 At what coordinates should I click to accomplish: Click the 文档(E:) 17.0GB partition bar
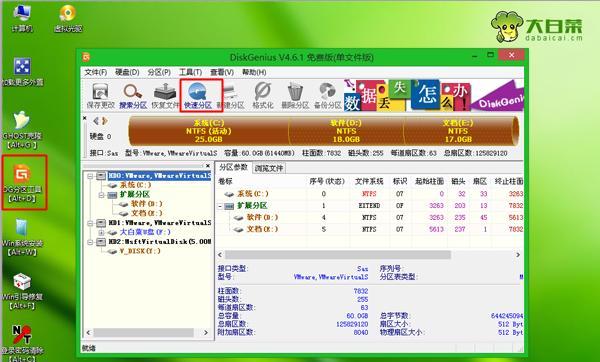pos(459,131)
